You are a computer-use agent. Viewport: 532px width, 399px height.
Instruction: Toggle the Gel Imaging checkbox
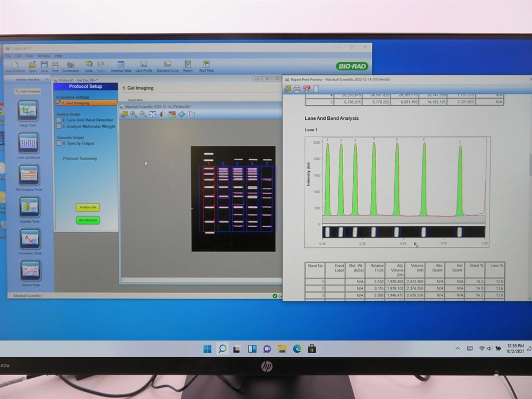(x=58, y=103)
